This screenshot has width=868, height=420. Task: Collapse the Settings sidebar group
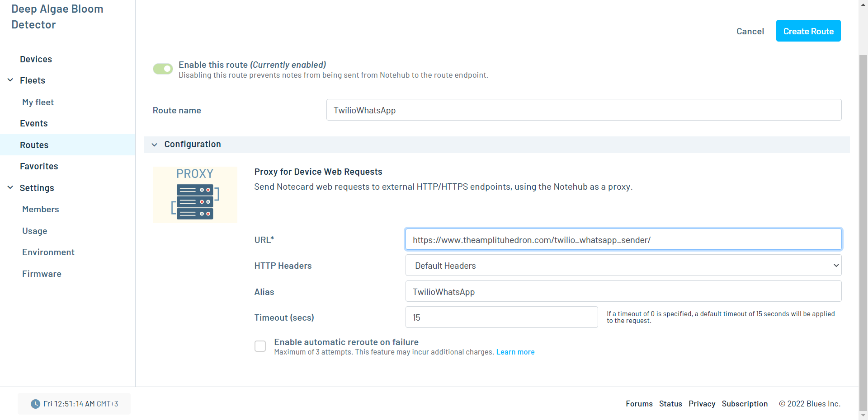[10, 188]
